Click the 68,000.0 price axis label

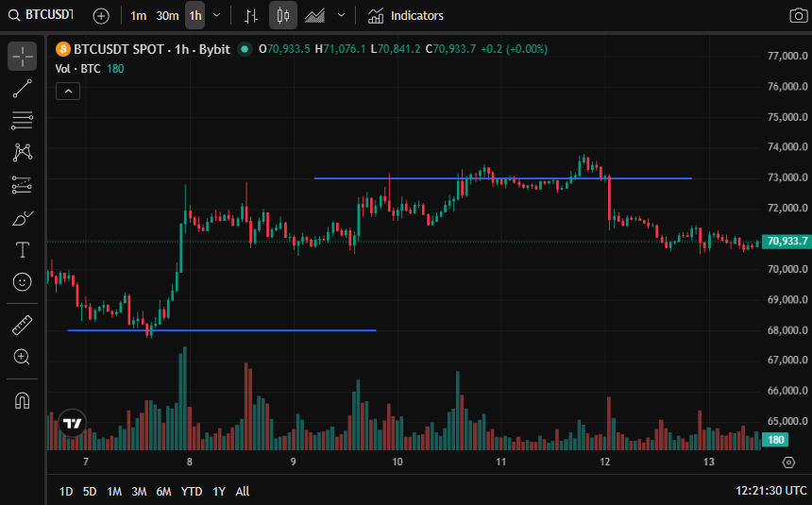[x=787, y=330]
